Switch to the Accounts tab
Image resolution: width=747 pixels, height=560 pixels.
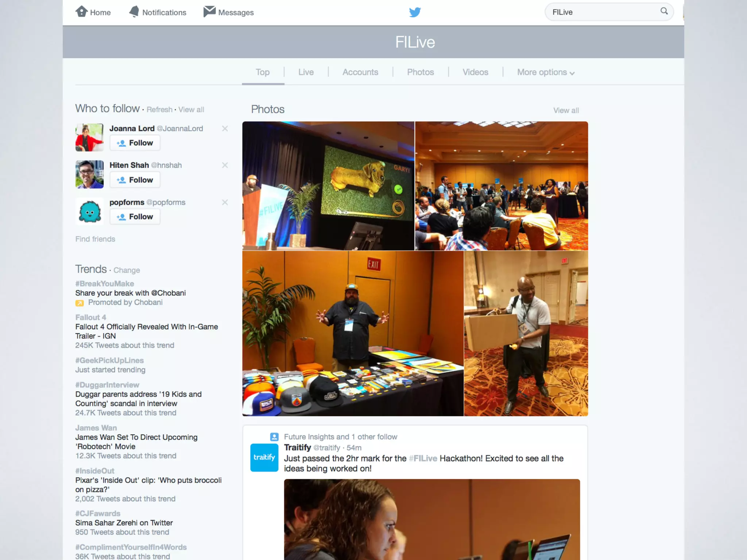tap(360, 73)
